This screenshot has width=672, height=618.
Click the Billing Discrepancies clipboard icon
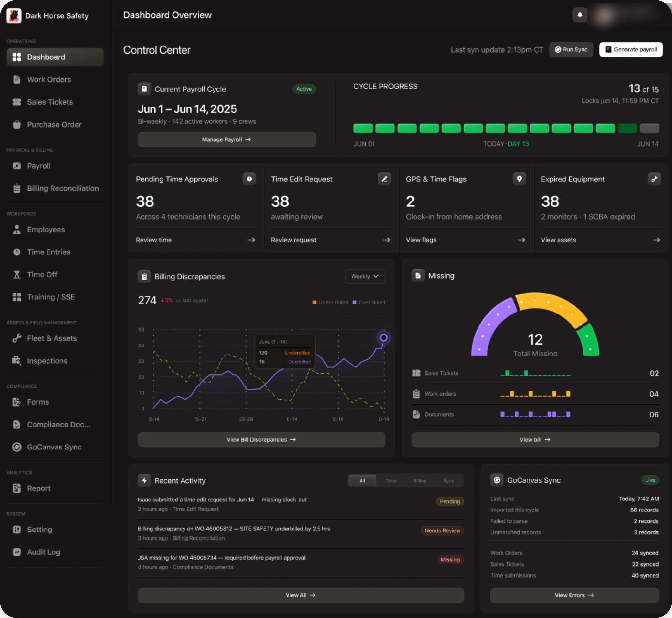(144, 277)
